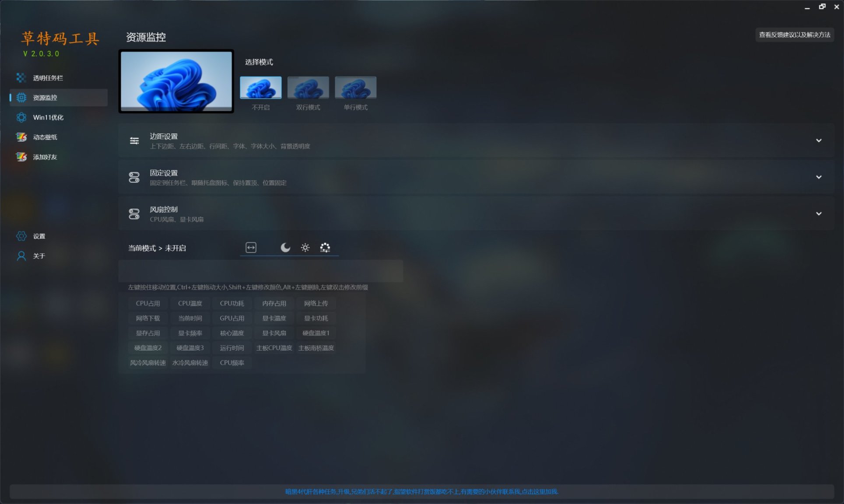The width and height of the screenshot is (844, 504).
Task: Switch to dark moon theme icon
Action: click(x=285, y=248)
